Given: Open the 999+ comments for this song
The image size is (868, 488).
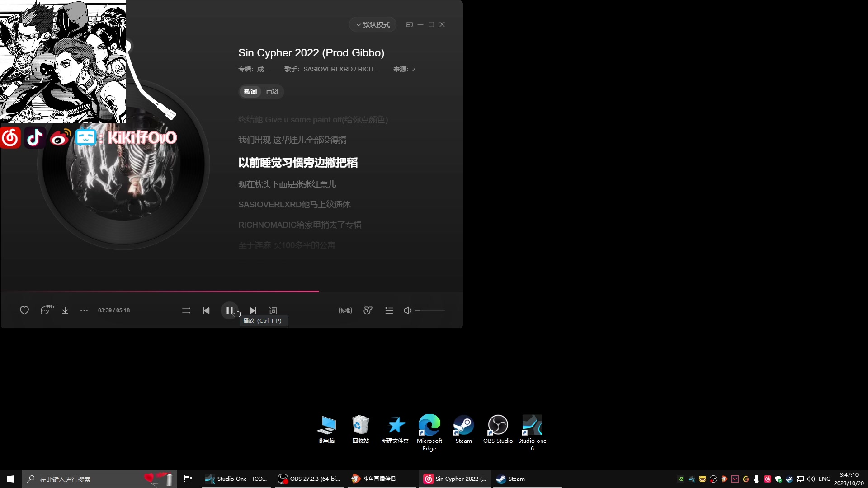Looking at the screenshot, I should coord(47,310).
